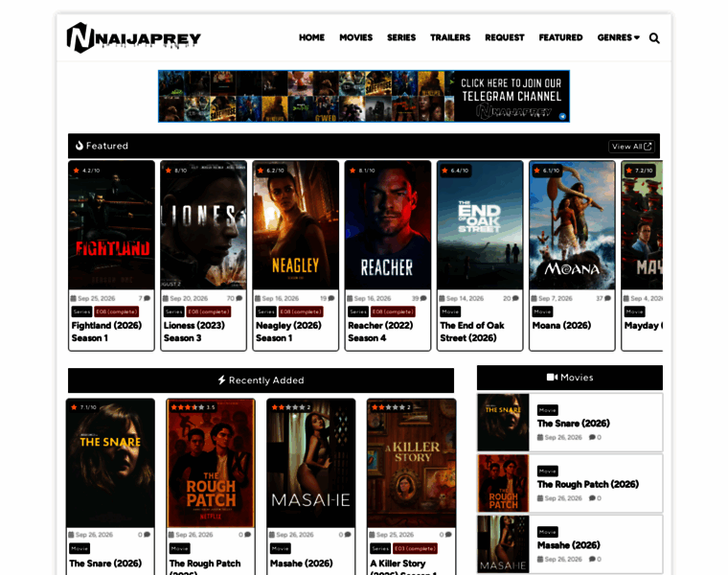This screenshot has width=728, height=575.
Task: Open the Movies menu item
Action: pyautogui.click(x=355, y=37)
